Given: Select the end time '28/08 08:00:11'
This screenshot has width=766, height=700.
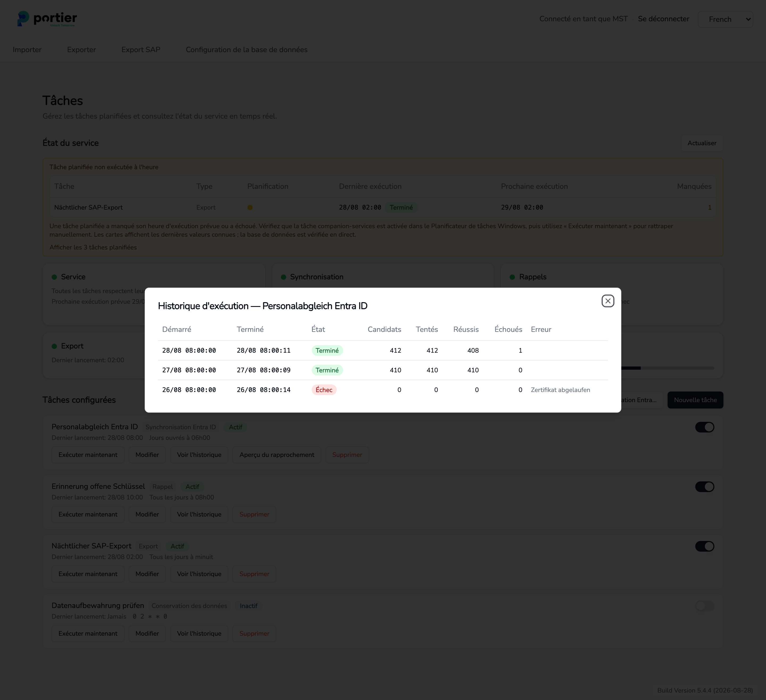Looking at the screenshot, I should click(263, 351).
